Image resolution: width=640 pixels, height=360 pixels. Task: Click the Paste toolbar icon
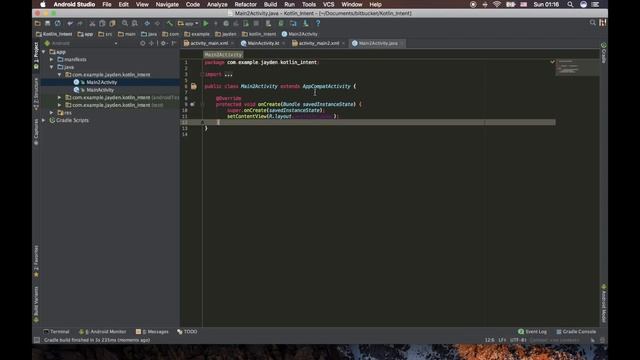112,24
